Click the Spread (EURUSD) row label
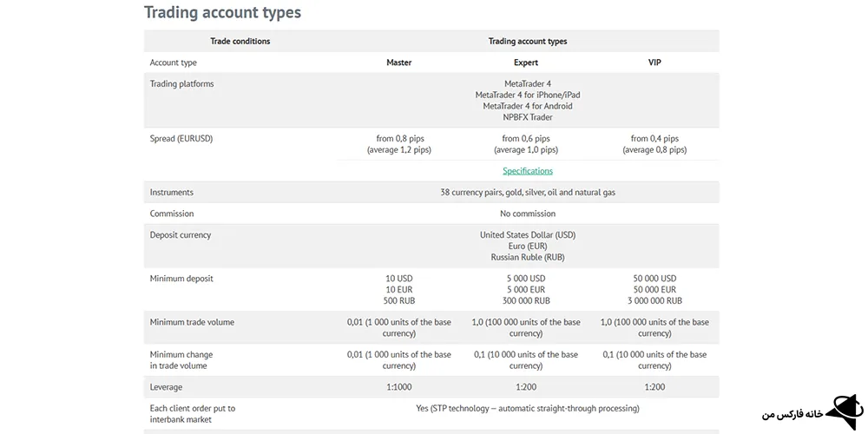Image resolution: width=868 pixels, height=434 pixels. pos(181,138)
